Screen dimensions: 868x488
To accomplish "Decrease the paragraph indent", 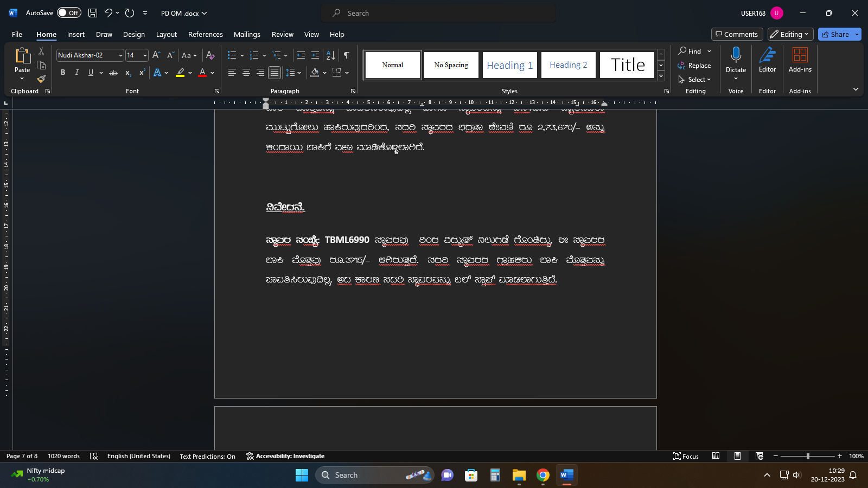I will (x=301, y=55).
